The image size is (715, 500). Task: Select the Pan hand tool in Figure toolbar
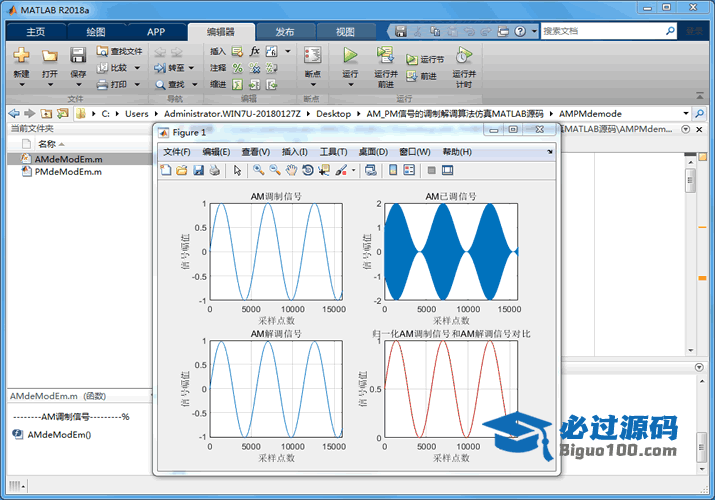click(x=291, y=170)
